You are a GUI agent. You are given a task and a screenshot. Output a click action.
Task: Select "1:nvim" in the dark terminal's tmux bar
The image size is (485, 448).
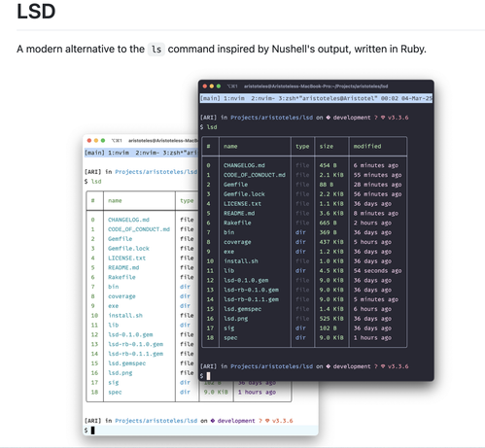click(234, 98)
